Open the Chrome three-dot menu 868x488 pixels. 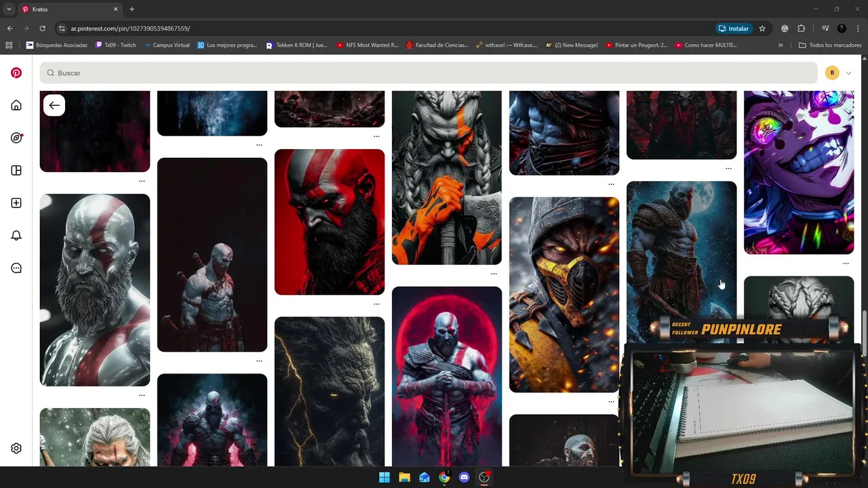[x=858, y=28]
